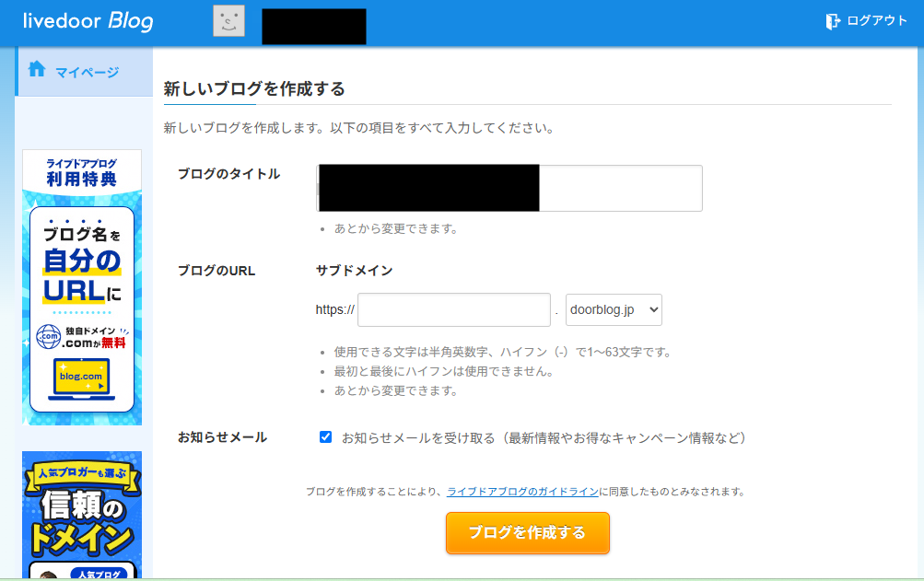Image resolution: width=924 pixels, height=581 pixels.
Task: Click the ブログのURL label
Action: click(216, 271)
